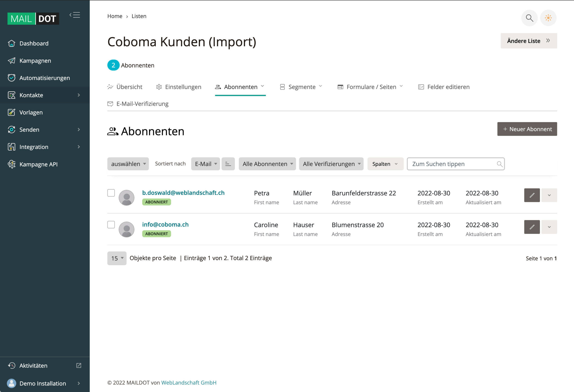Collapse the sidebar with the menu toggle icon

[x=75, y=15]
